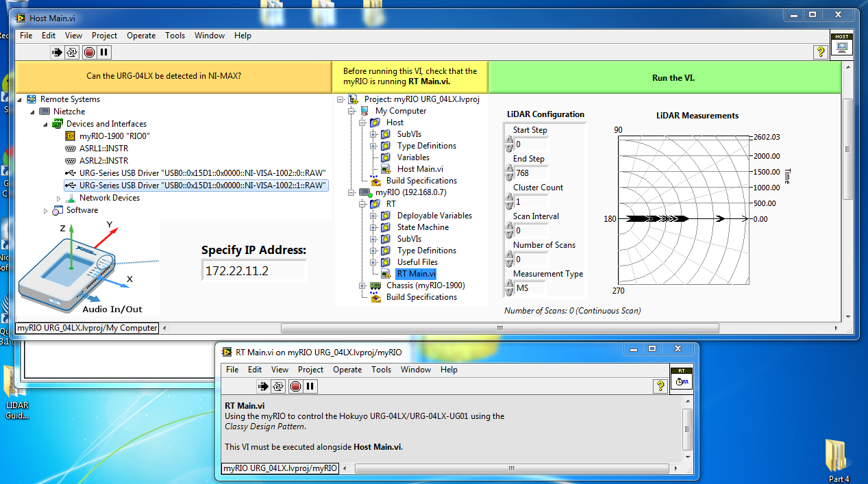Select myRIO (192.168.0.7) target
Viewport: 868px width, 484px height.
pos(410,192)
